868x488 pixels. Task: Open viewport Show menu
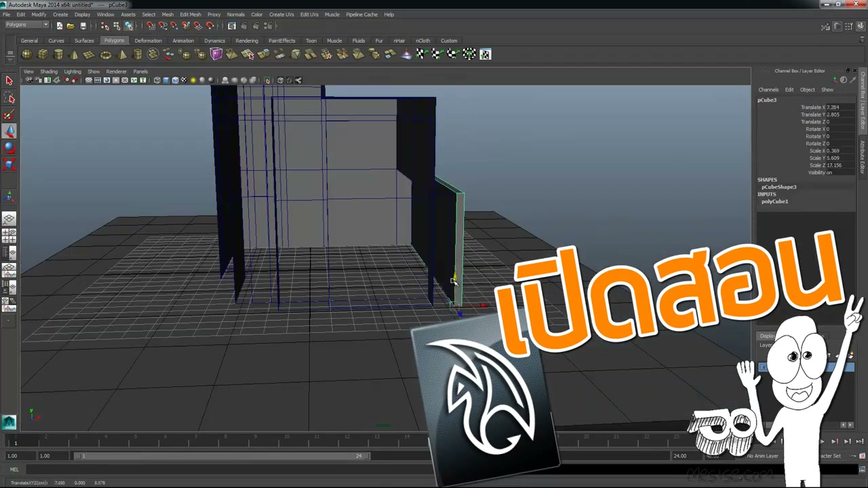(x=94, y=71)
